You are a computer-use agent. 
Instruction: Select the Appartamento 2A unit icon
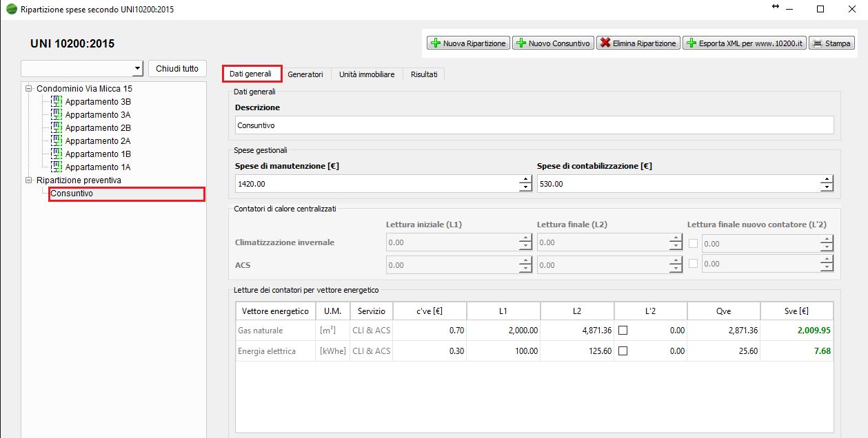pyautogui.click(x=57, y=140)
